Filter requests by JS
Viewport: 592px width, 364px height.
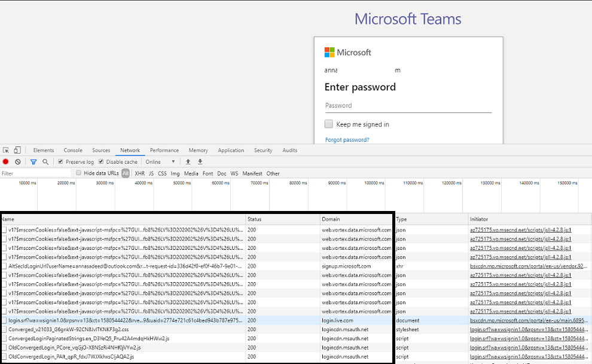151,173
